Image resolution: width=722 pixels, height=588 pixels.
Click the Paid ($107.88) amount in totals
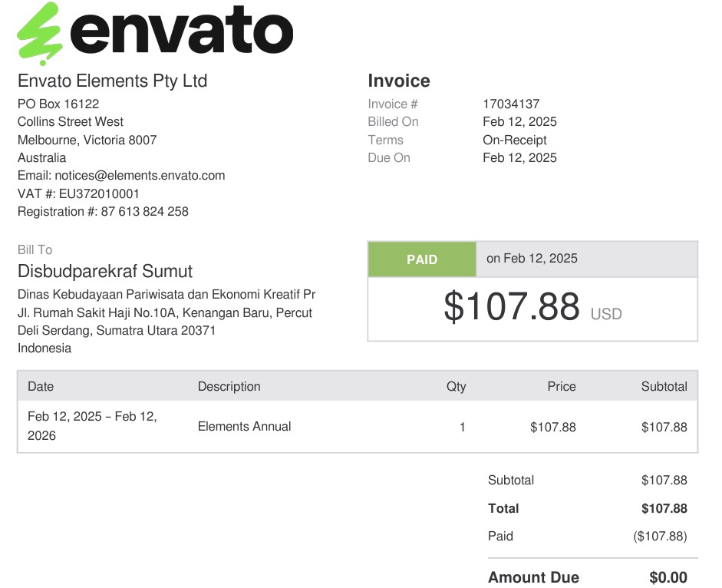[x=660, y=537]
